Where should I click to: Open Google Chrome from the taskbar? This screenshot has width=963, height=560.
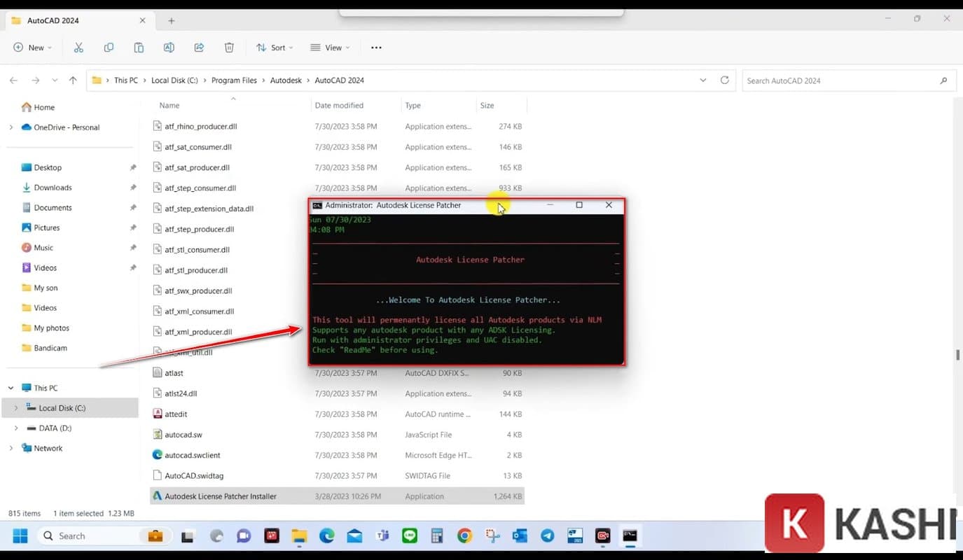click(464, 535)
